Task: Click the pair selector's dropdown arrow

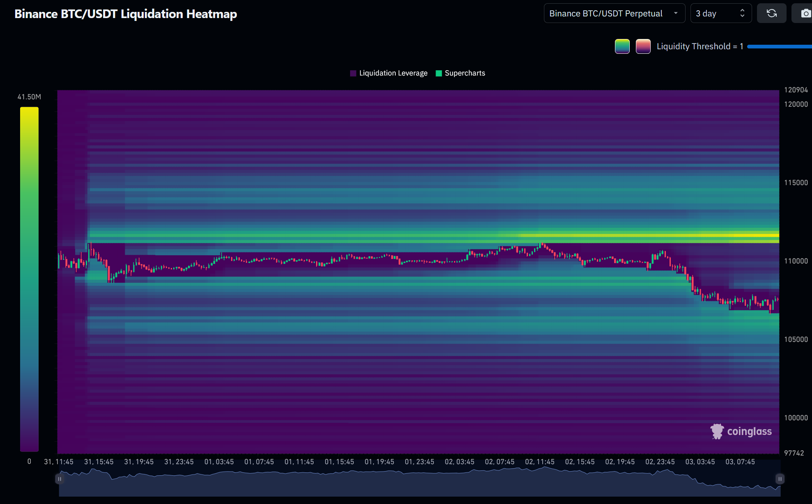Action: [676, 14]
